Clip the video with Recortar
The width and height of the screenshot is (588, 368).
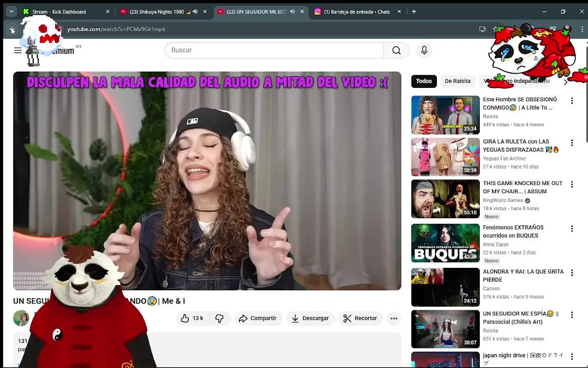point(360,318)
